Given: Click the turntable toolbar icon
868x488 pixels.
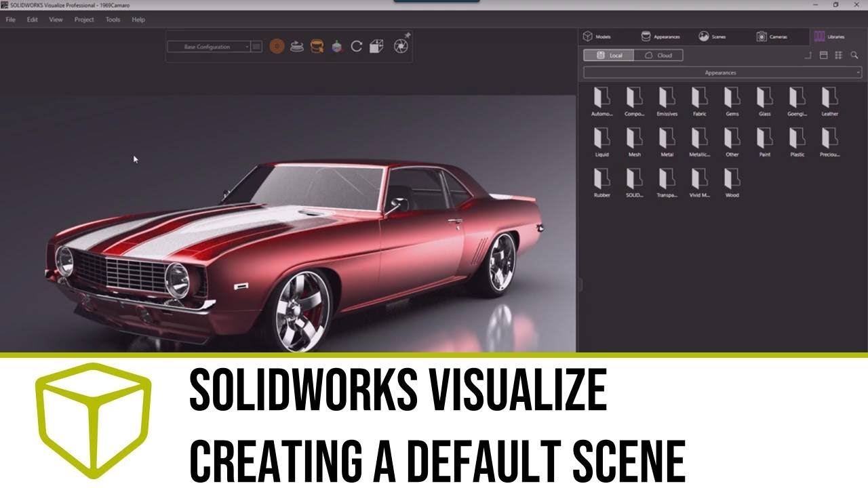Looking at the screenshot, I should pos(296,47).
